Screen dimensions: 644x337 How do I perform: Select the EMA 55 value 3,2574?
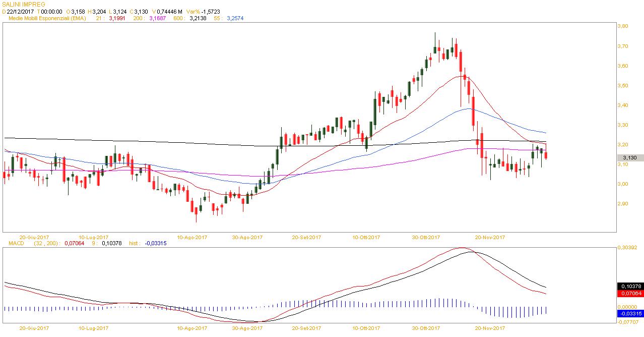pyautogui.click(x=235, y=18)
